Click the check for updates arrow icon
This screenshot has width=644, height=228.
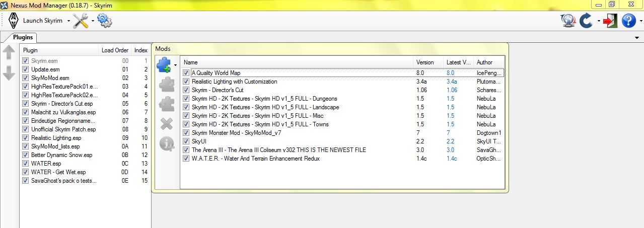point(586,21)
